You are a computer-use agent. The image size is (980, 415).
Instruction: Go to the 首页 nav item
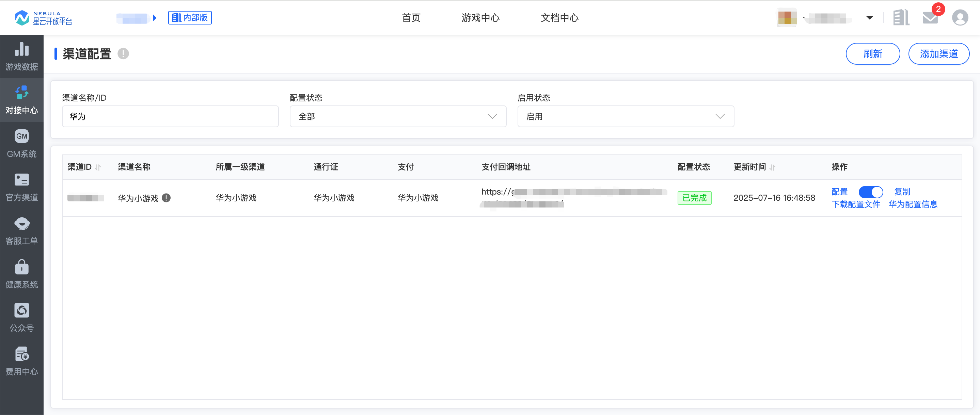coord(411,18)
